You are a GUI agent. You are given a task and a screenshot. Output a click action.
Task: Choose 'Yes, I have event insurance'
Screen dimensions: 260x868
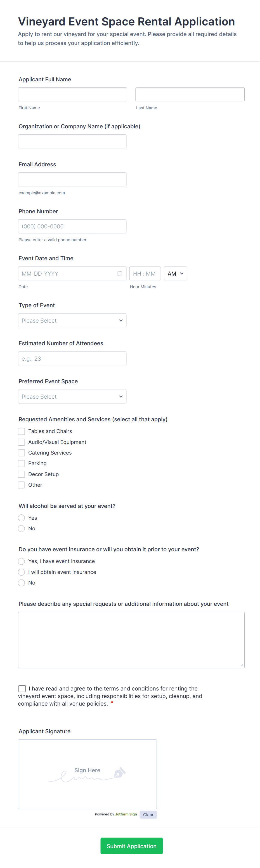[21, 561]
